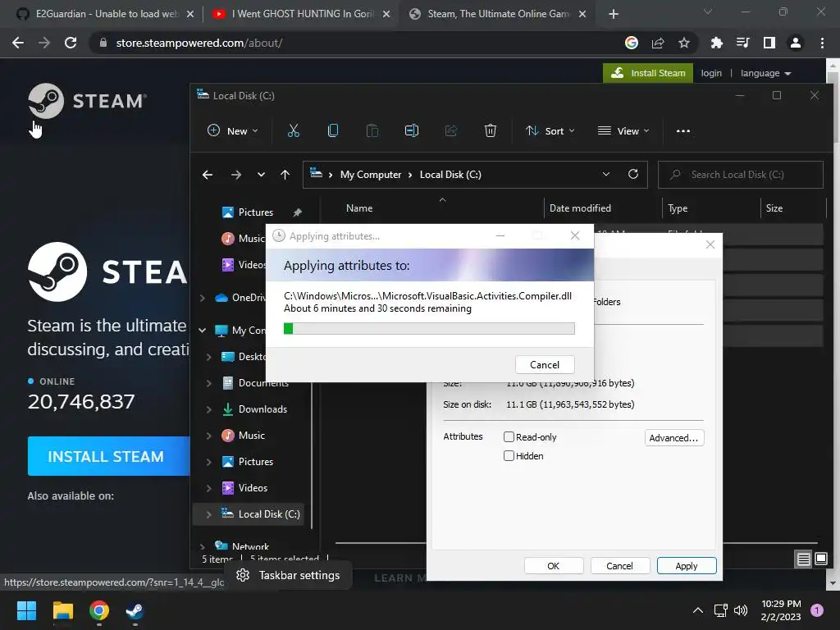
Task: Click the Steam login link
Action: coord(711,73)
